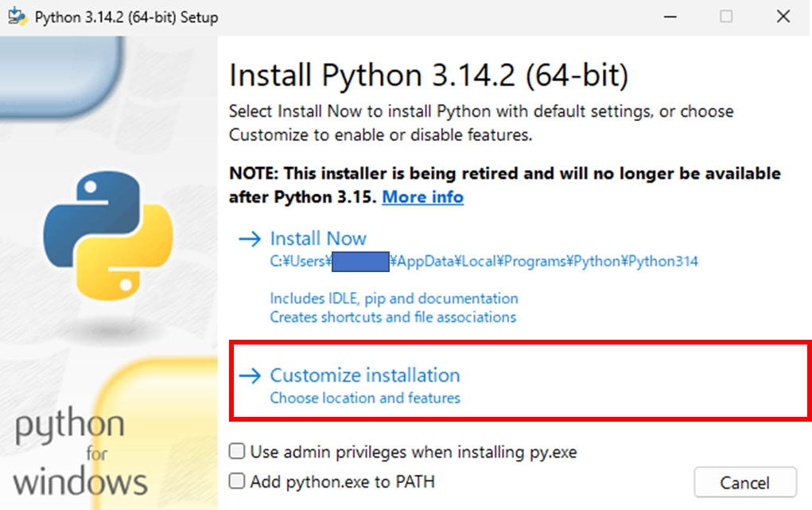This screenshot has width=812, height=510.
Task: Click the blue arrow beside Customize installation
Action: (x=251, y=375)
